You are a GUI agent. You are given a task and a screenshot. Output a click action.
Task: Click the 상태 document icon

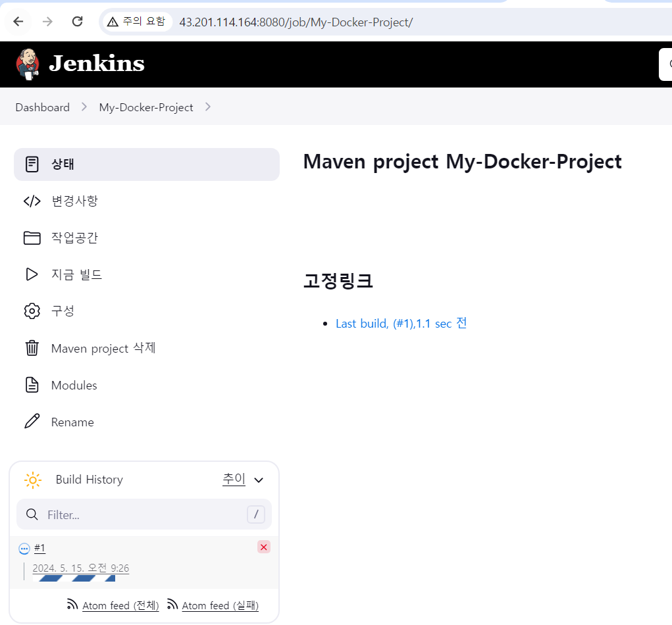tap(32, 164)
